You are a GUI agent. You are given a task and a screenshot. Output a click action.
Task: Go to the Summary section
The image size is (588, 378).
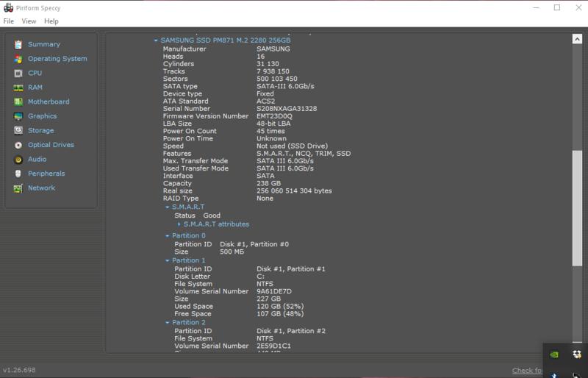[x=44, y=44]
